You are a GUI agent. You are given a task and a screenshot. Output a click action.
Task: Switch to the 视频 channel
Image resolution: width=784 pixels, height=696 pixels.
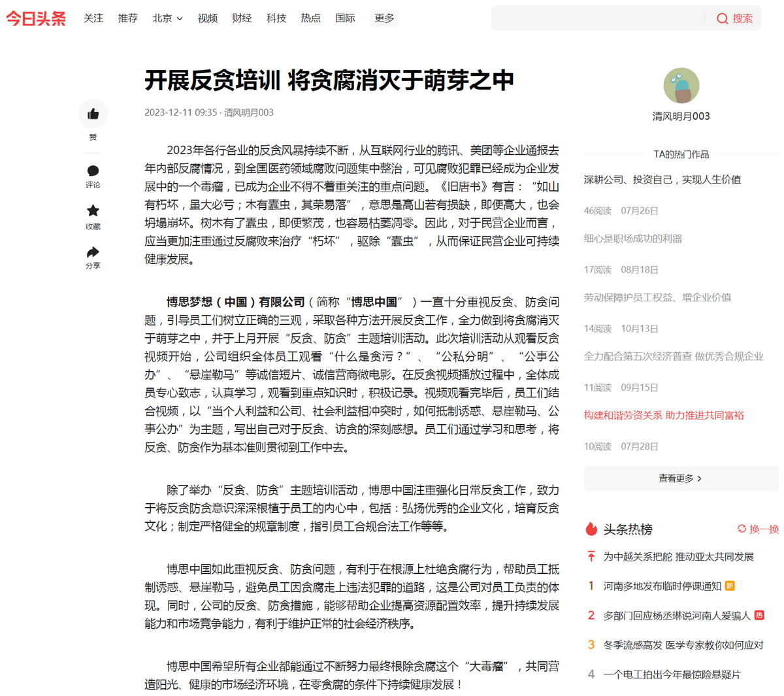(208, 18)
